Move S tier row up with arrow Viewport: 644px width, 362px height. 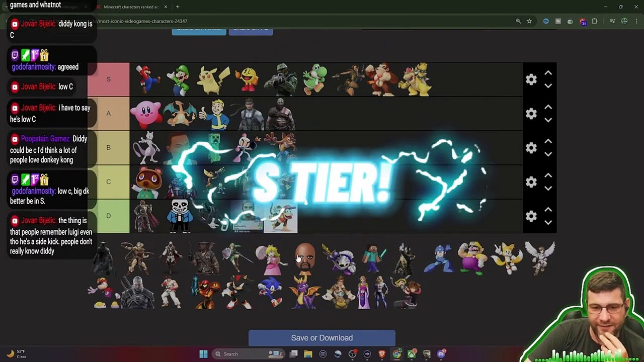548,73
